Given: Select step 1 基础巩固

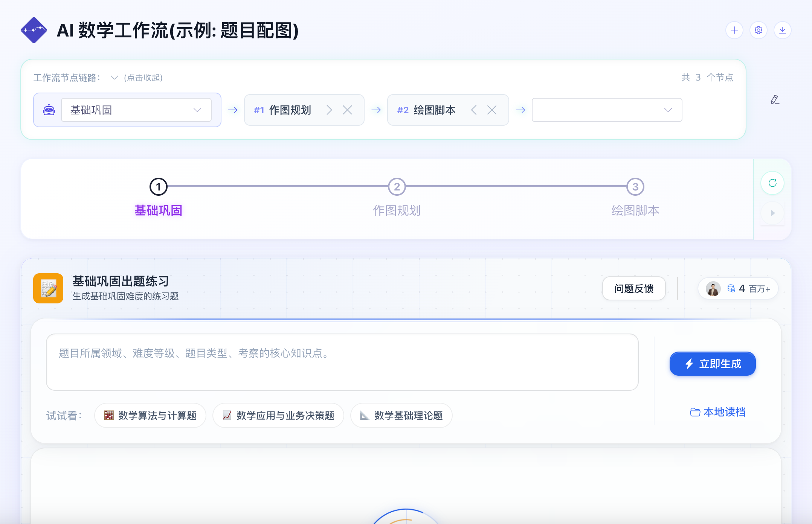Looking at the screenshot, I should click(158, 197).
